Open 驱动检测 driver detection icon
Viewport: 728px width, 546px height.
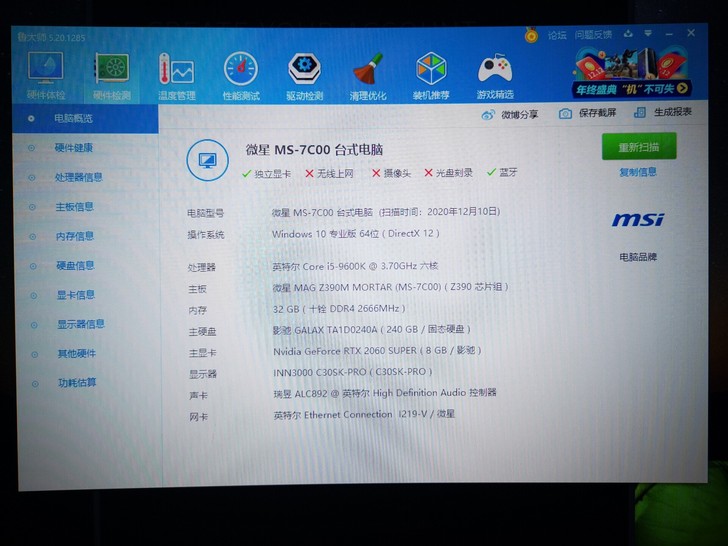coord(305,76)
